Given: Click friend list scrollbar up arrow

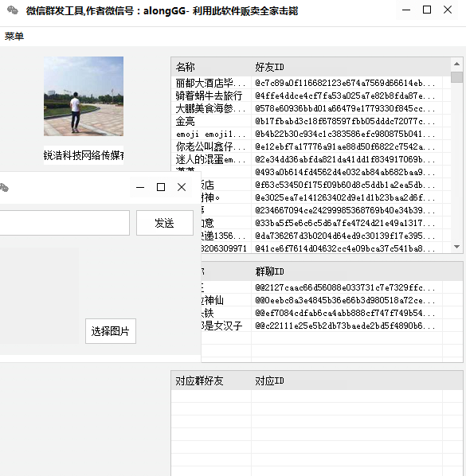Looking at the screenshot, I should click(456, 64).
